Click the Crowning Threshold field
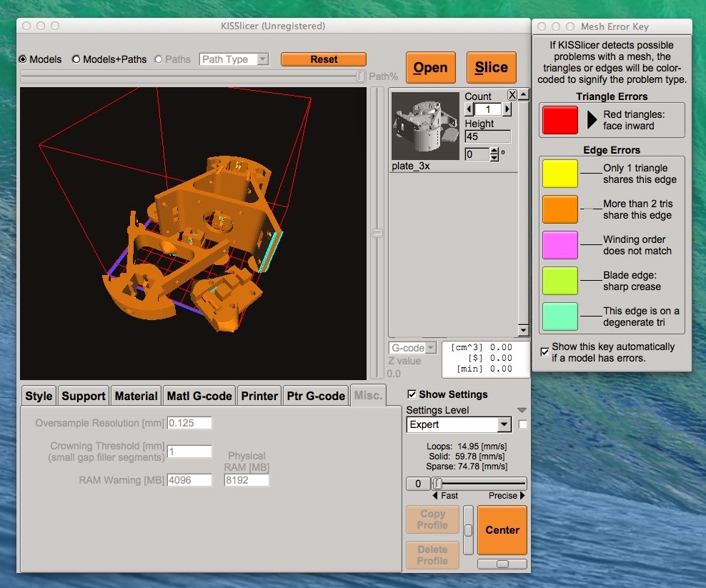Screen dimensions: 706x588 tap(189, 452)
